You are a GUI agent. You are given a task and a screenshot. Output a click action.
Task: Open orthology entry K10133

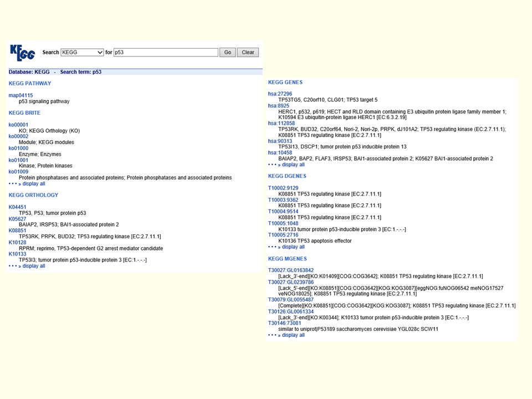tap(17, 254)
